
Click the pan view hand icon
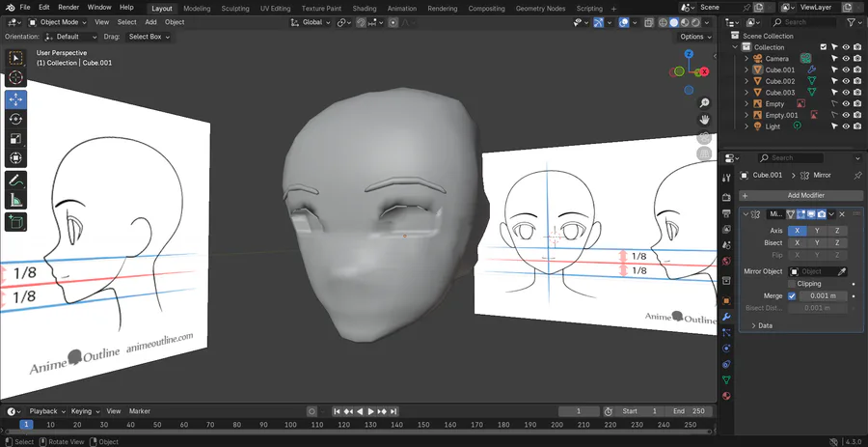(x=704, y=120)
